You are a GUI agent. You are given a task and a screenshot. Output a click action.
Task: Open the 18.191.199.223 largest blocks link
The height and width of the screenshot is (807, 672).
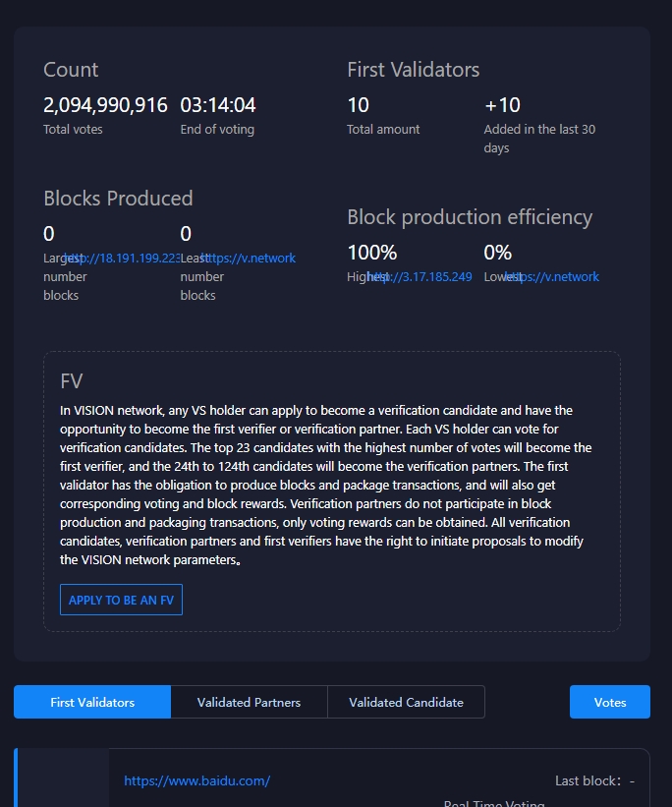[123, 259]
